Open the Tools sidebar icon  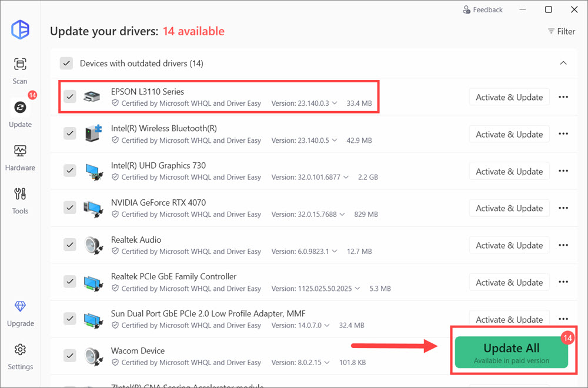[20, 195]
